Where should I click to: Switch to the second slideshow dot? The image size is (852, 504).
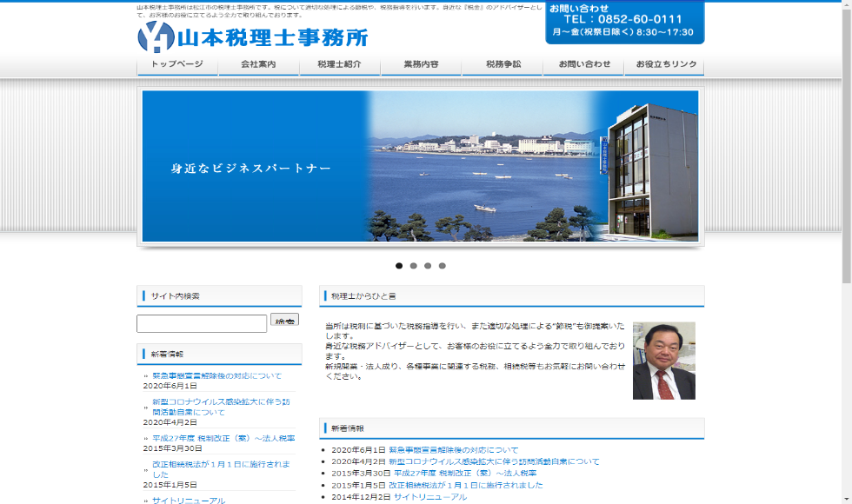[x=414, y=266]
